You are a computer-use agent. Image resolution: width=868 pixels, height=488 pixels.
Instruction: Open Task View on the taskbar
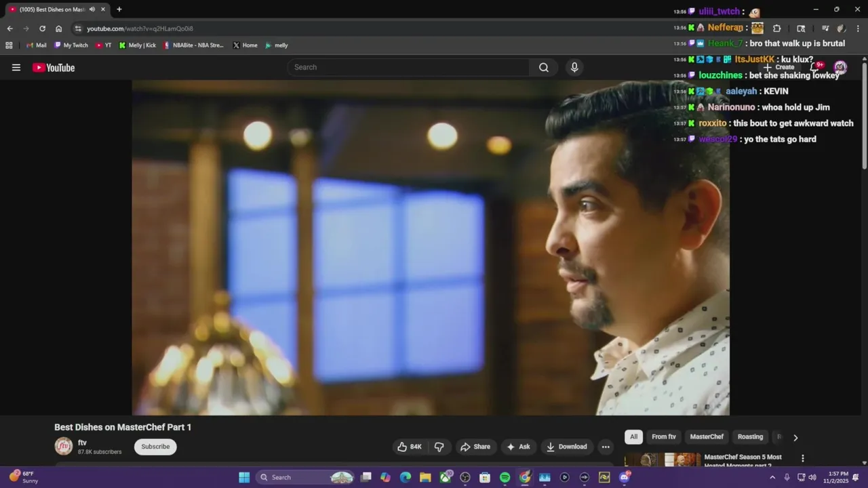coord(366,478)
